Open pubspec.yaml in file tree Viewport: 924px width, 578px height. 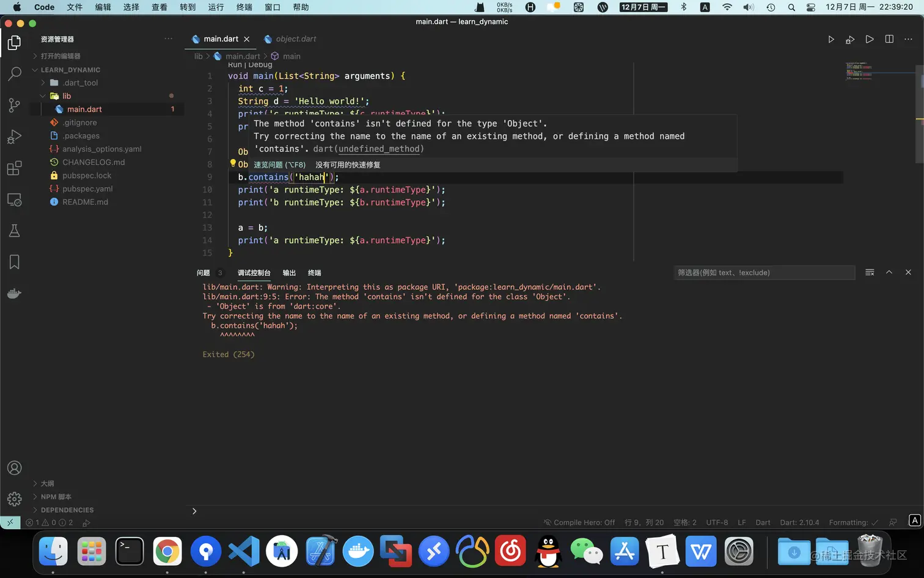point(107,189)
